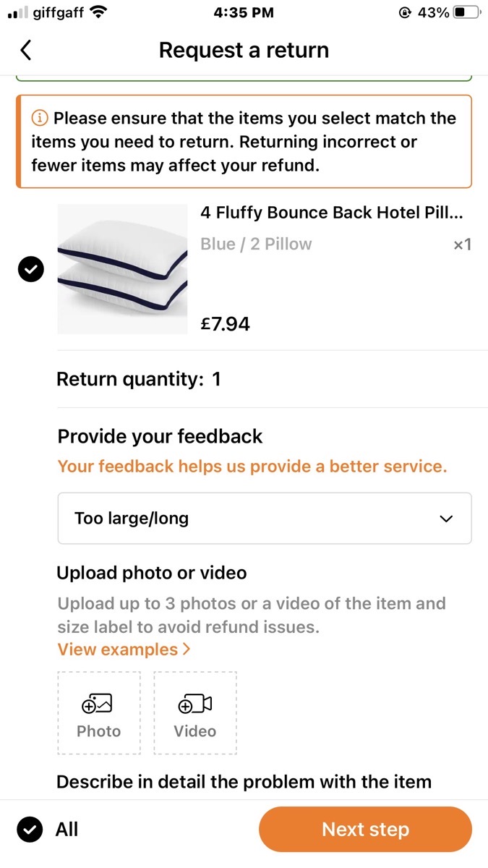This screenshot has height=868, width=488.
Task: Tap the Blue / 2 Pillow variant text
Action: [x=256, y=244]
